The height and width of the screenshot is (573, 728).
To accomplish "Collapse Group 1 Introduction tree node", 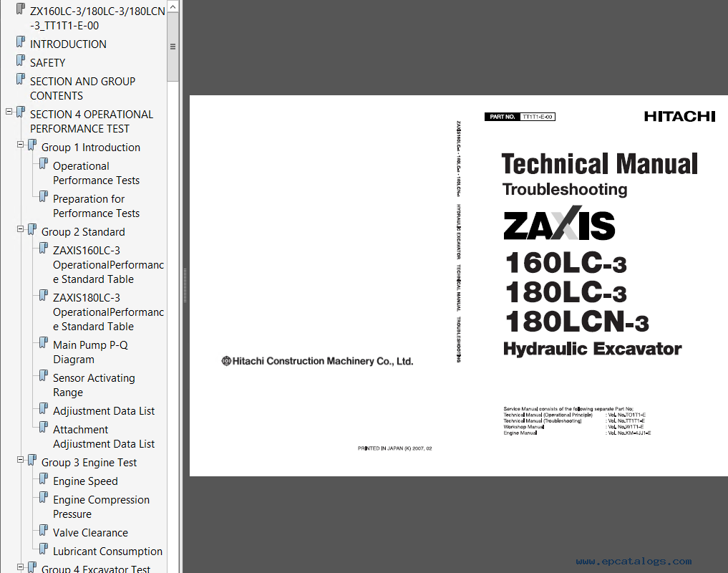I will point(20,145).
